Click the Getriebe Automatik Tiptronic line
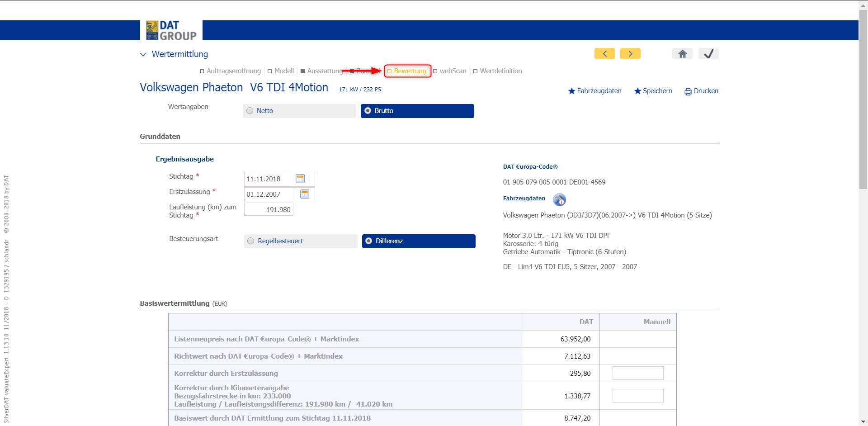 pyautogui.click(x=565, y=252)
